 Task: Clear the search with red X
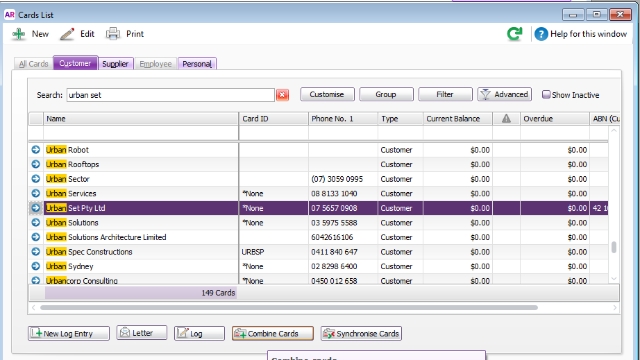[282, 95]
